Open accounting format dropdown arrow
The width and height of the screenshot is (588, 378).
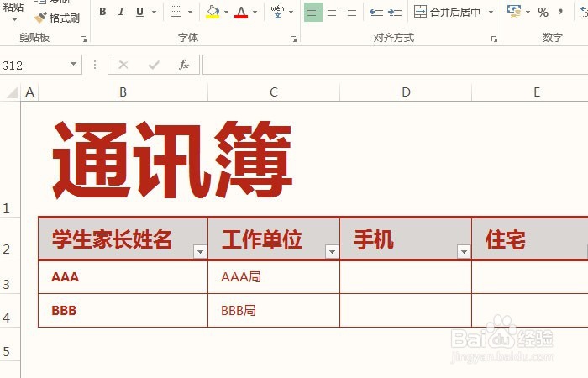pos(528,12)
